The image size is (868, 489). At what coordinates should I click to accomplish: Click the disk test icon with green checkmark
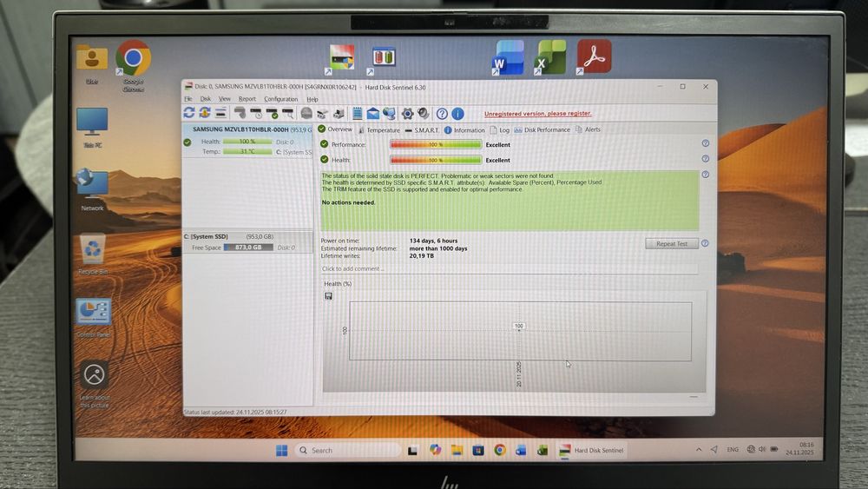(x=273, y=114)
